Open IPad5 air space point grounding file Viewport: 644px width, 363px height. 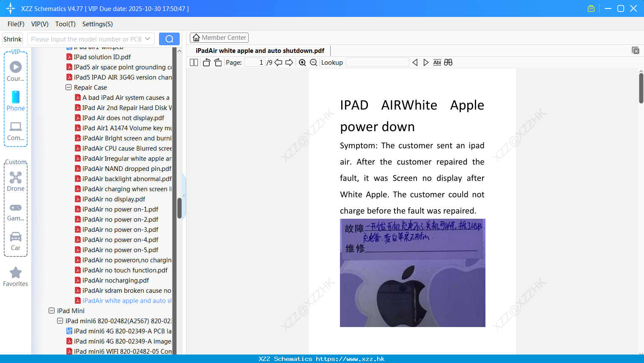[119, 67]
